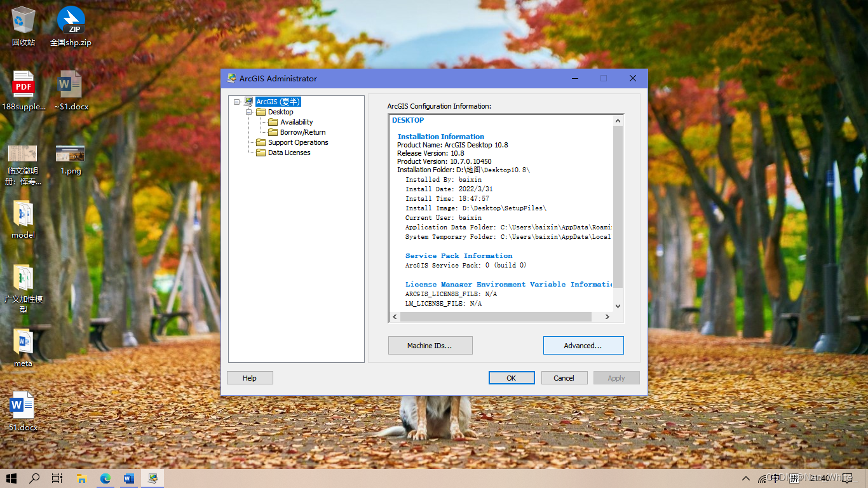Click 'Product Name: ArcGIS Desktop 10.8' line
Screen dimensions: 868x488
click(x=452, y=145)
